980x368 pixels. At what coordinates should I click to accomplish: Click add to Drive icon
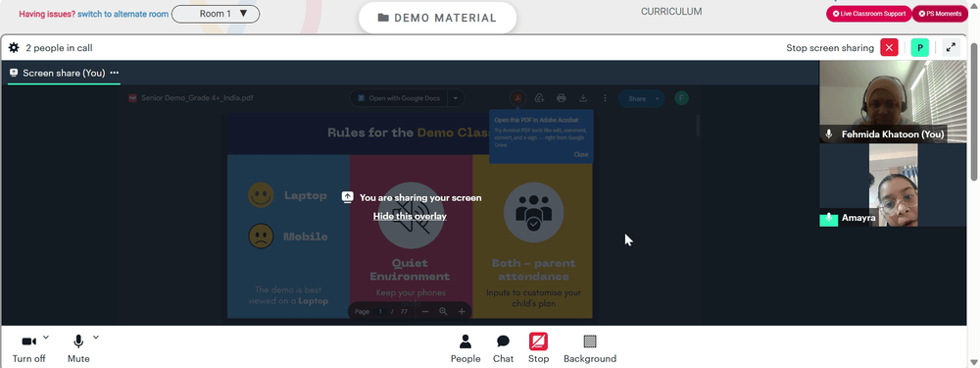539,98
